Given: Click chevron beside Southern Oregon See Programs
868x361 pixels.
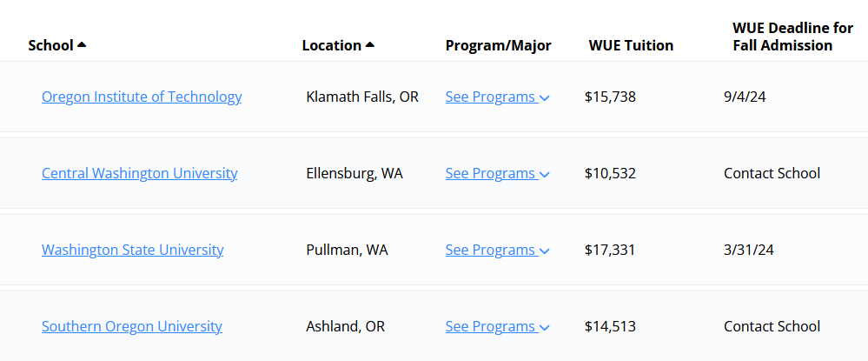Looking at the screenshot, I should click(x=544, y=328).
